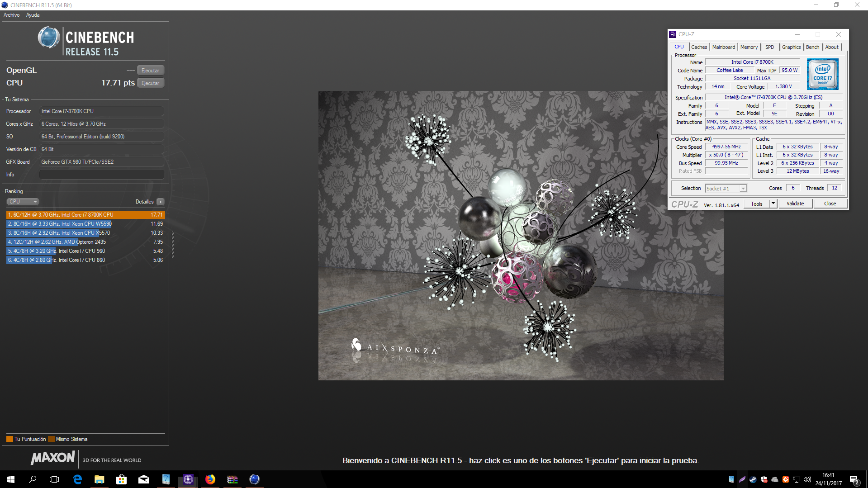Viewport: 868px width, 488px height.
Task: Click the MAXON logo
Action: tap(53, 458)
